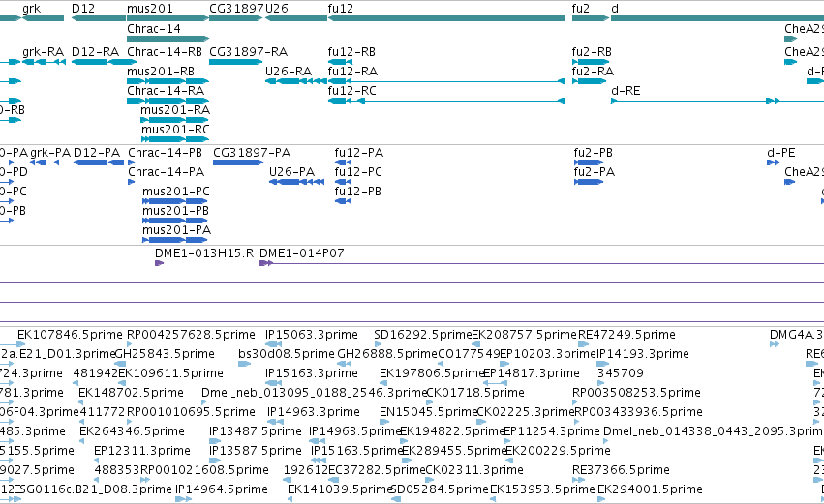
Task: Select transcript fu2-RB
Action: click(592, 52)
